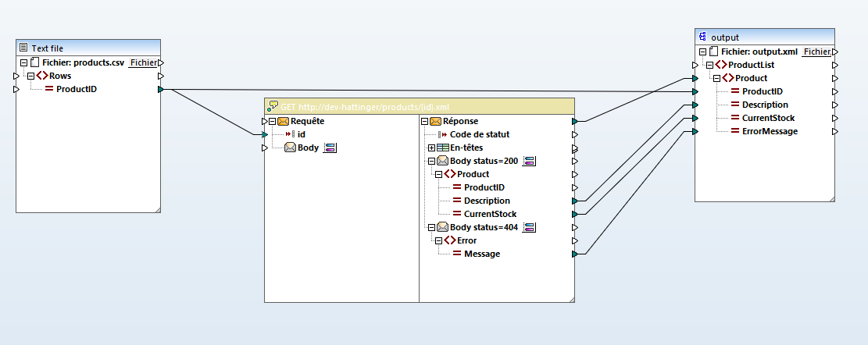Click the output connector of ProductID in Text file

pos(161,90)
